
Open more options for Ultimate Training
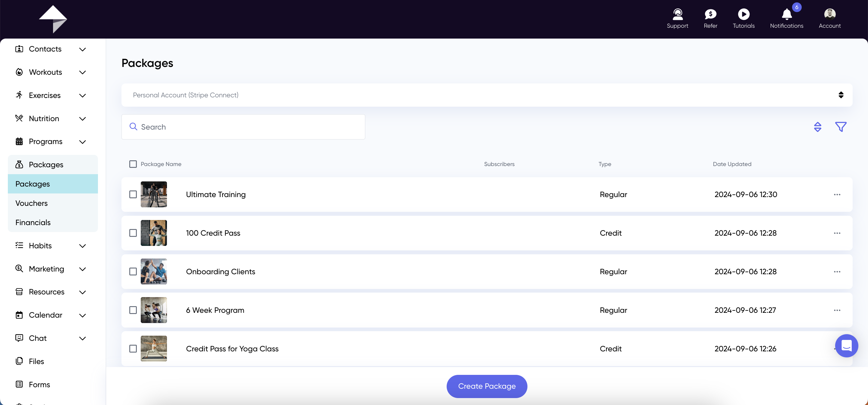[x=837, y=194]
